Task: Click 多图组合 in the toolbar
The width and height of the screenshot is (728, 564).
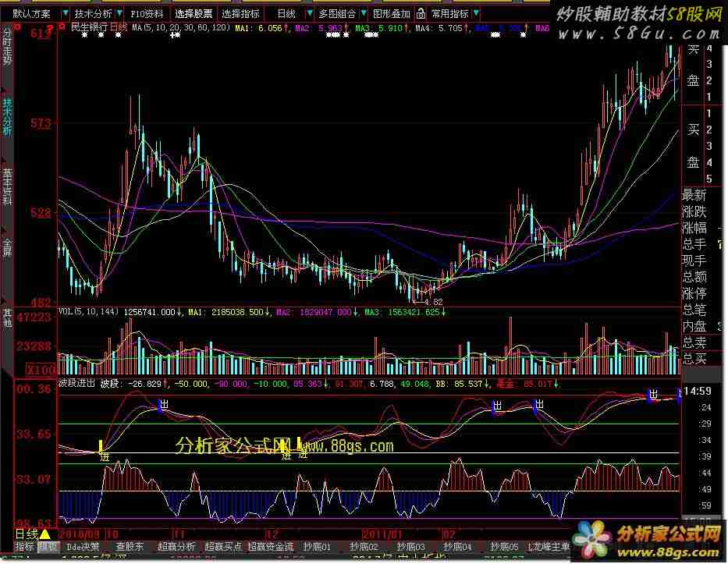Action: tap(338, 14)
